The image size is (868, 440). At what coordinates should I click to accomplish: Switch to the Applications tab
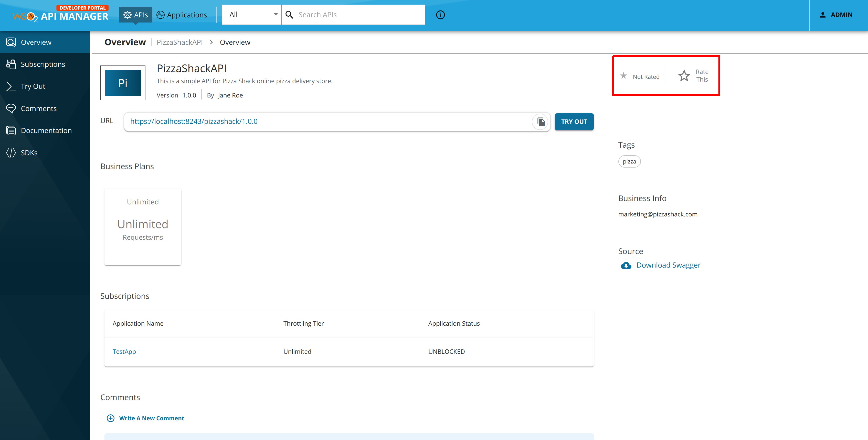(x=182, y=15)
